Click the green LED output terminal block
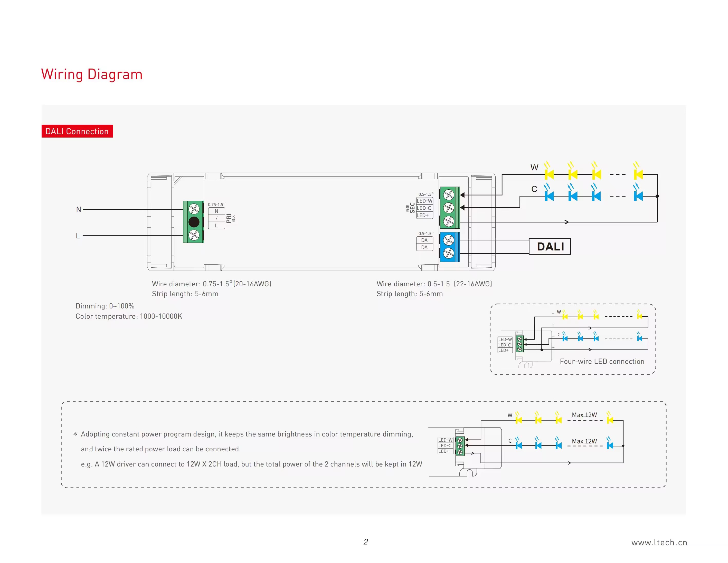The width and height of the screenshot is (728, 563). click(449, 208)
